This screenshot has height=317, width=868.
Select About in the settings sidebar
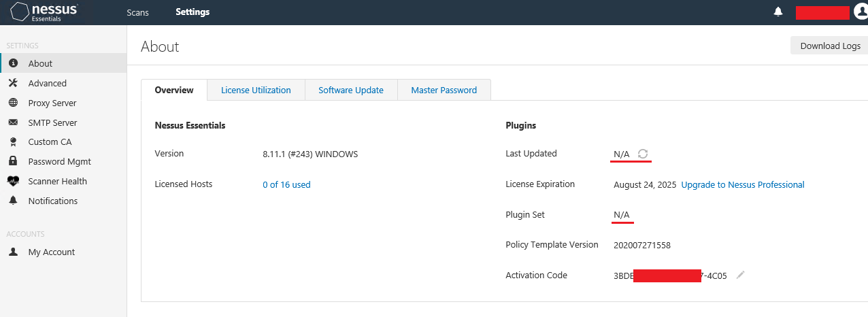[63, 63]
